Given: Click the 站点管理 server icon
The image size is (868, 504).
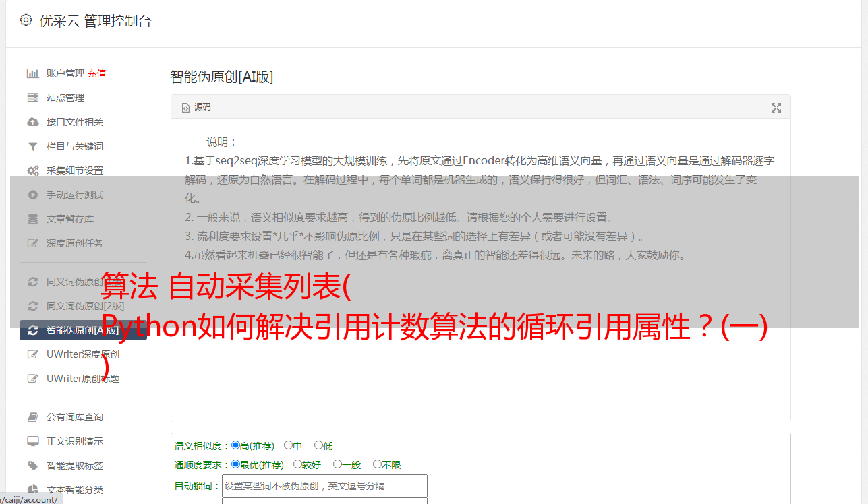Looking at the screenshot, I should [x=32, y=98].
